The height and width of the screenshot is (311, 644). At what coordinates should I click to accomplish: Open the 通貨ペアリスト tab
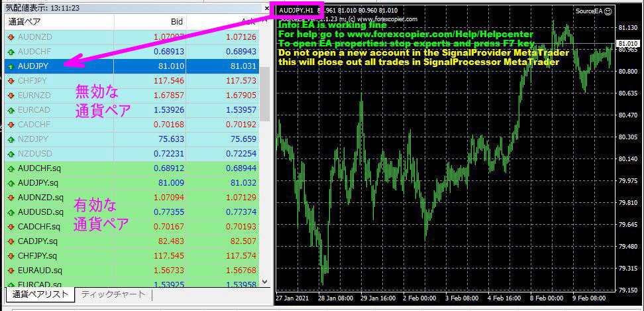click(40, 294)
